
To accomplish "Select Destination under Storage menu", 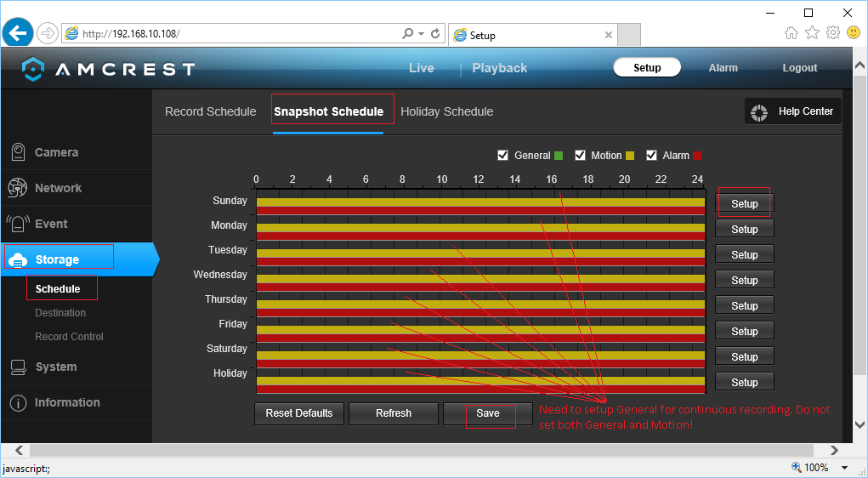I will [60, 313].
